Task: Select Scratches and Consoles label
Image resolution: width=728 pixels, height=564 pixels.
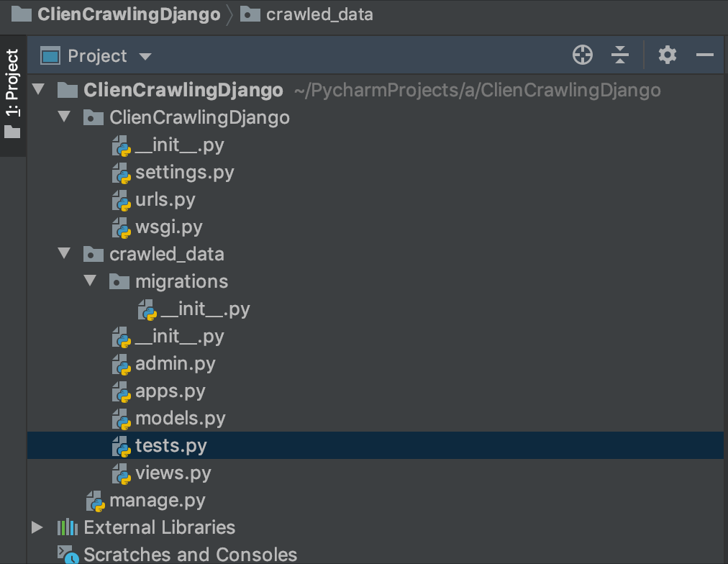Action: pos(191,554)
